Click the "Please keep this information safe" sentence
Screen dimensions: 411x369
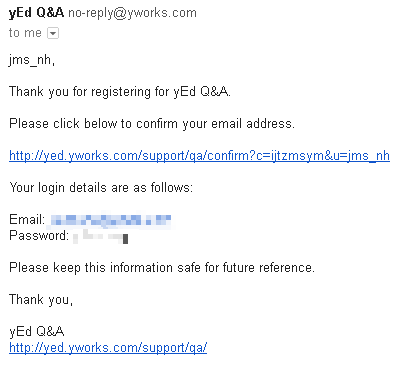pos(162,268)
